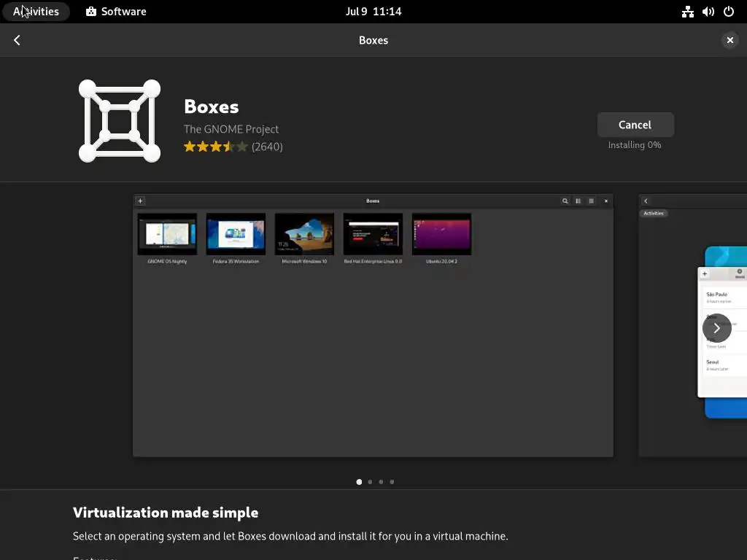Select the fourth carousel dot
This screenshot has width=747, height=560.
point(392,482)
